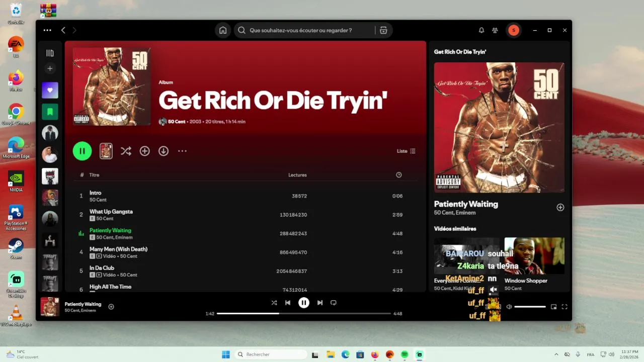Screen dimensions: 644x362
Task: Click 50 Cent, Eminem in the bottom bar
Action: (x=80, y=311)
